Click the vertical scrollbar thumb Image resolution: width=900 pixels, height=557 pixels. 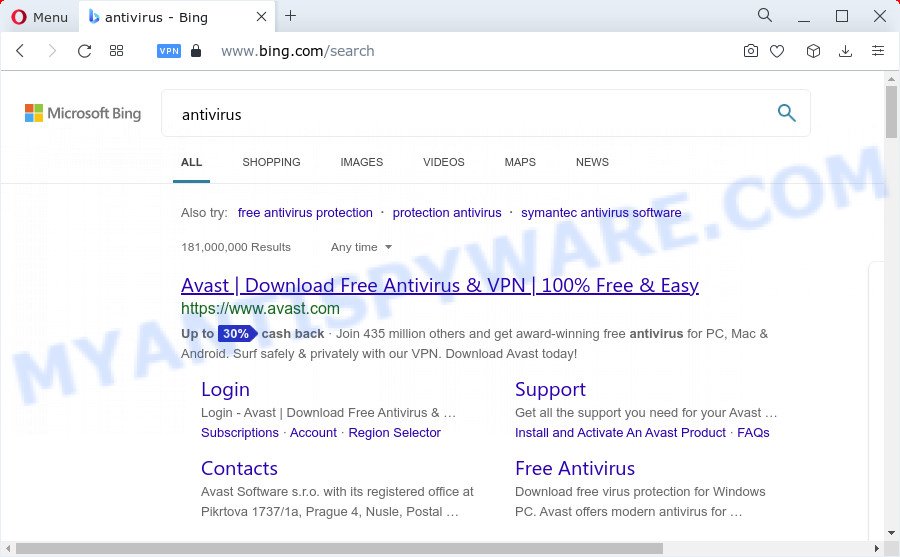point(891,112)
